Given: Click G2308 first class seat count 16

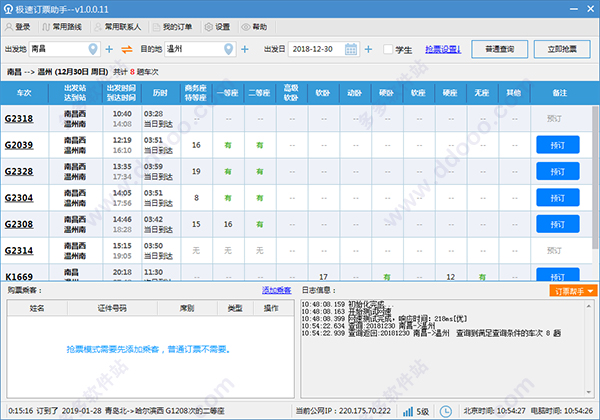Looking at the screenshot, I should pyautogui.click(x=228, y=224).
